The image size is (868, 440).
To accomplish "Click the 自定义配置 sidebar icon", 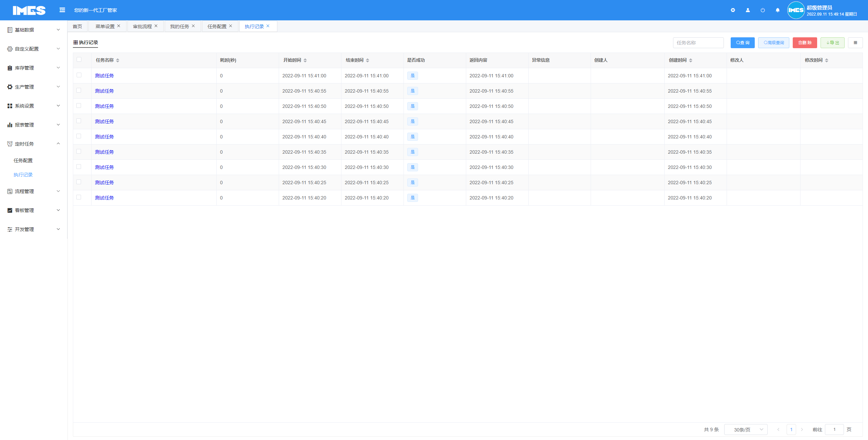I will pos(10,49).
